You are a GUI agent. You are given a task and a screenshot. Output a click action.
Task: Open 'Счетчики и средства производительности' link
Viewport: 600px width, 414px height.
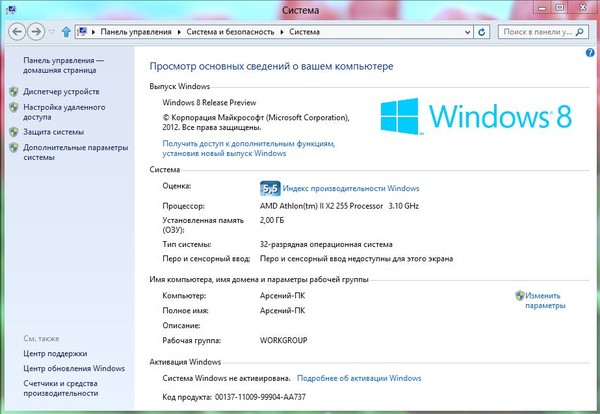coord(60,388)
